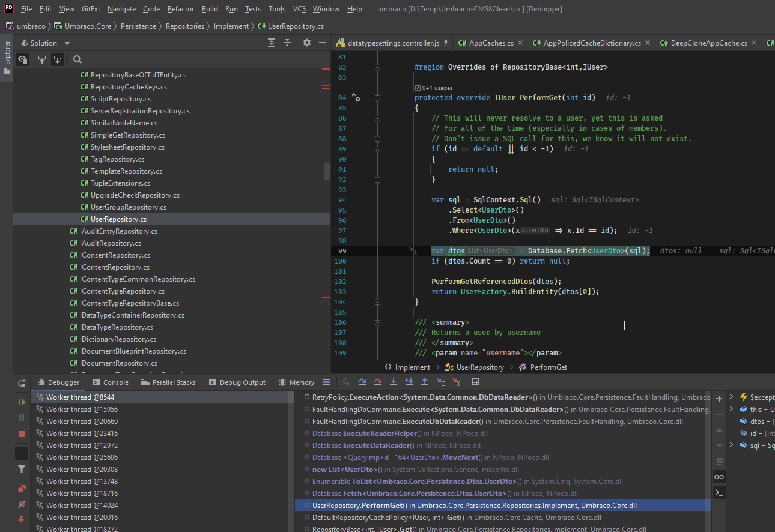Click the Rerun debug session icon

[x=22, y=383]
